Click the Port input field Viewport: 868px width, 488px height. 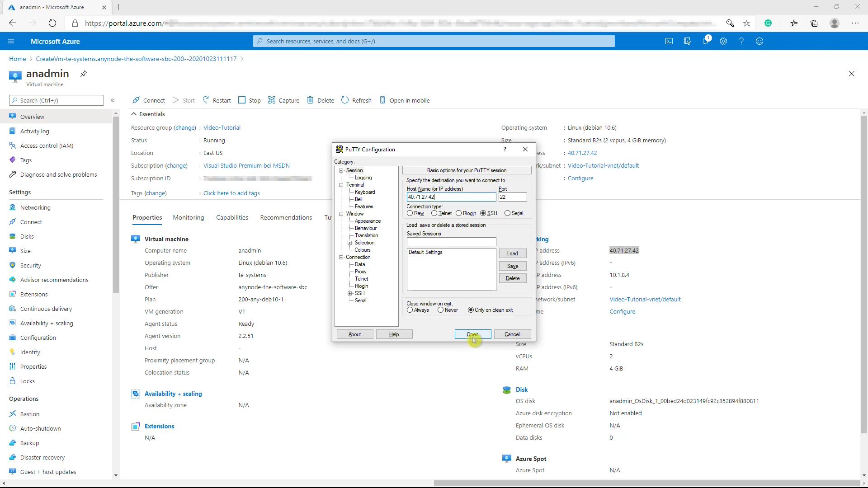(513, 197)
